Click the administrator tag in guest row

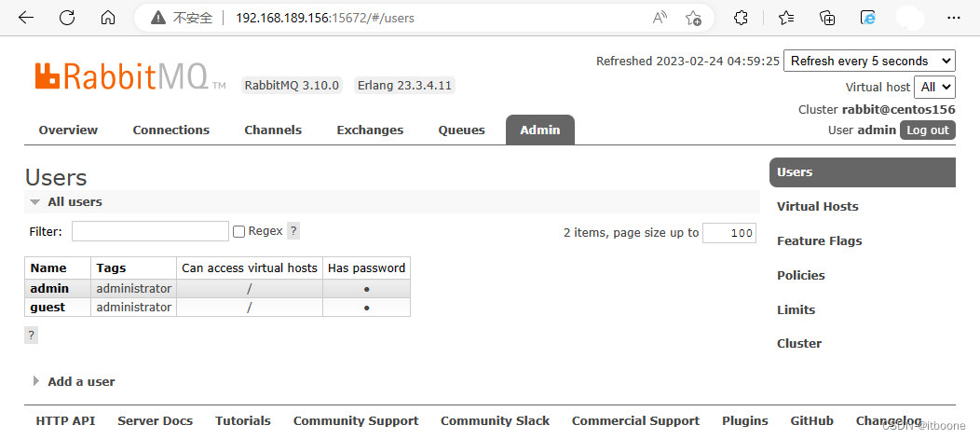click(x=134, y=307)
